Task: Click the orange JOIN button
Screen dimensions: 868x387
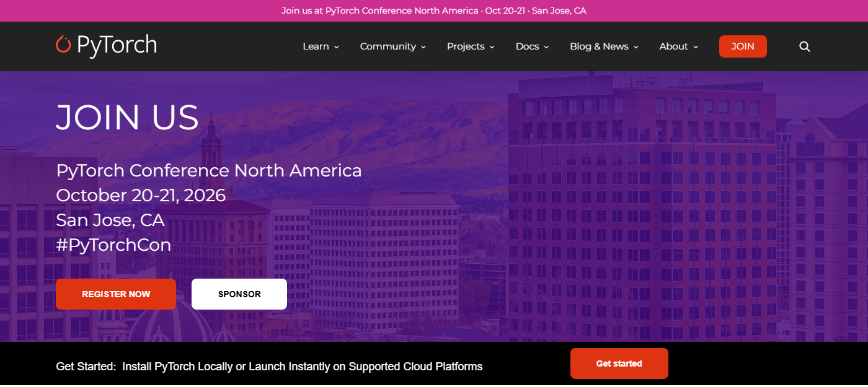Action: coord(743,46)
